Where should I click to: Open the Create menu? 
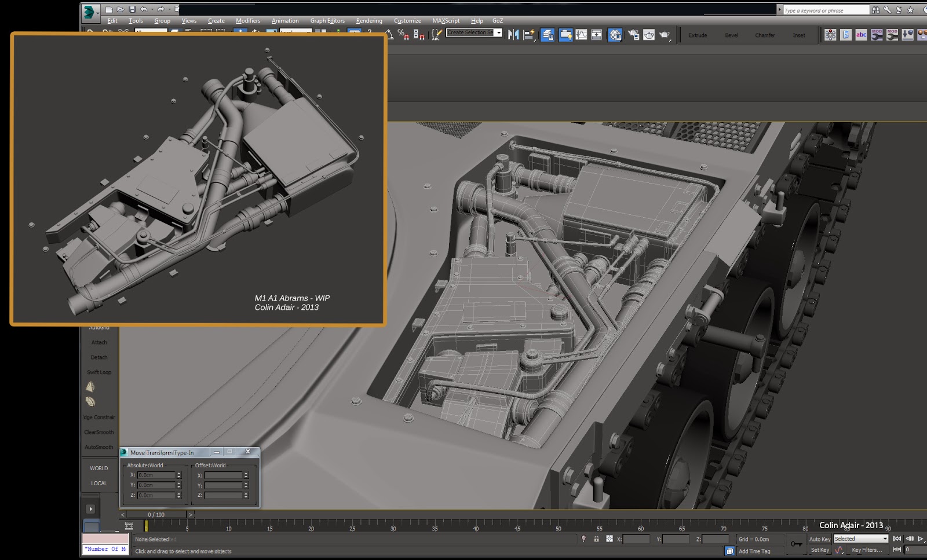(x=216, y=21)
